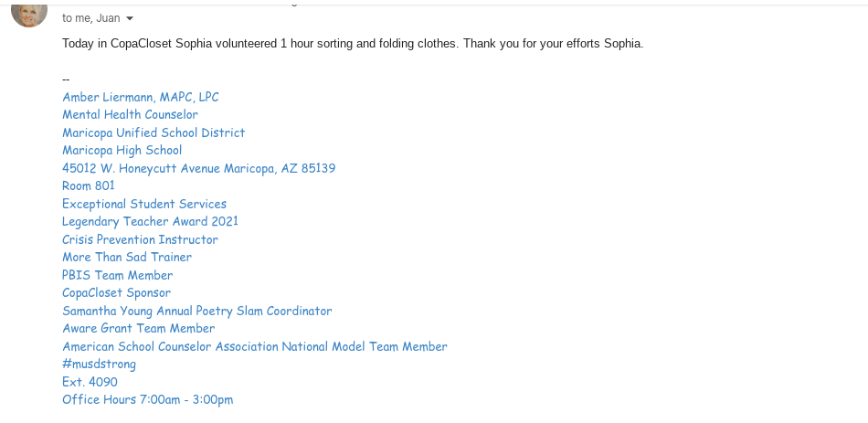Click the Maricopa High School line
The height and width of the screenshot is (423, 868).
point(122,150)
